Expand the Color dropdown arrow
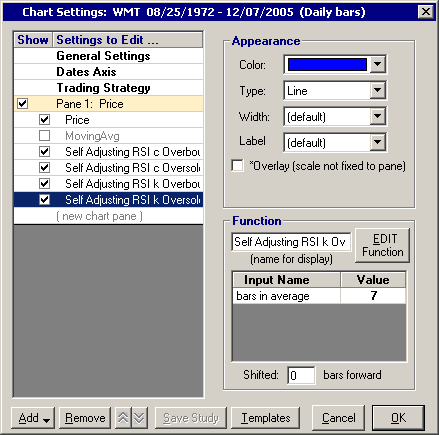439x435 pixels. 377,64
